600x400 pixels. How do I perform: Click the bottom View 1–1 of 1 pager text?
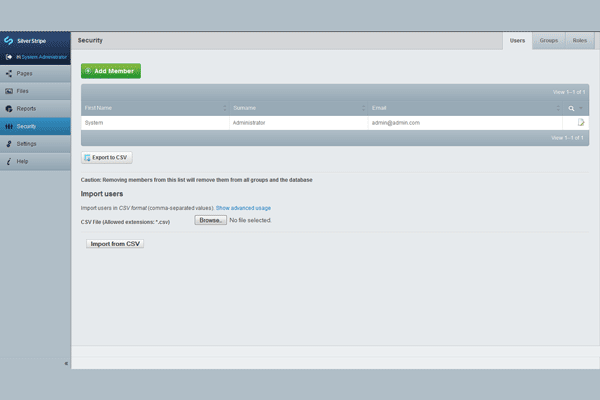567,138
